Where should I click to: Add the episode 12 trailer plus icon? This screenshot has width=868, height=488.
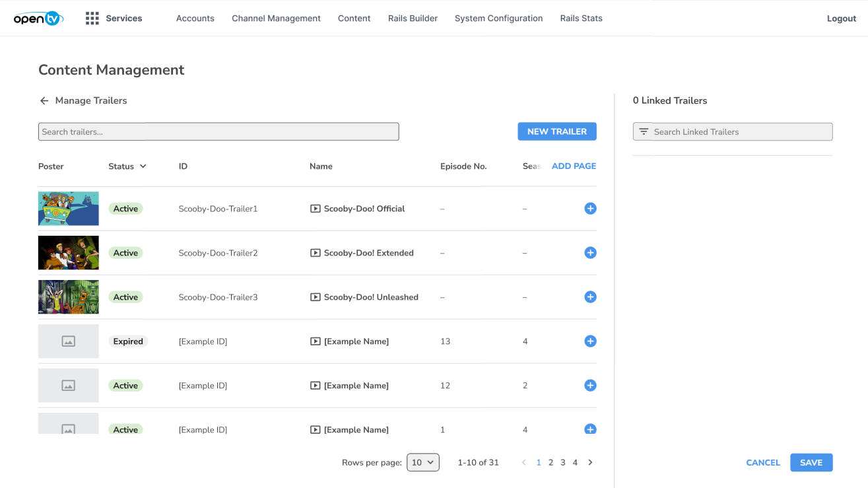point(590,386)
